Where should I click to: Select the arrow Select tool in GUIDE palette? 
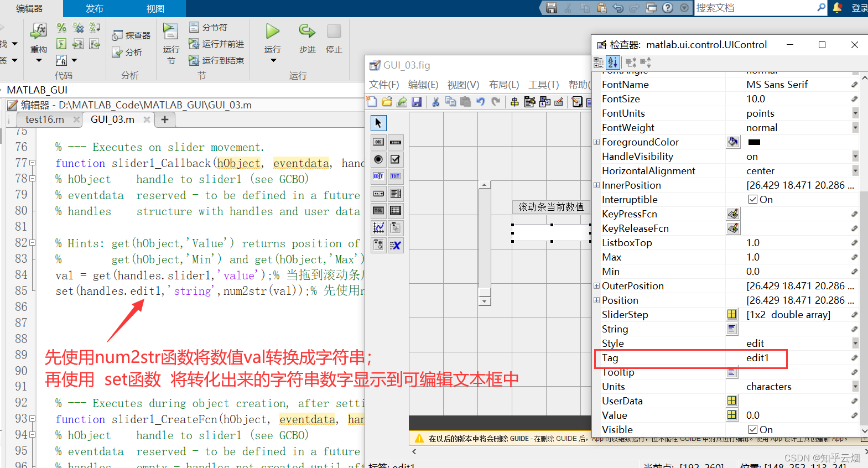378,123
